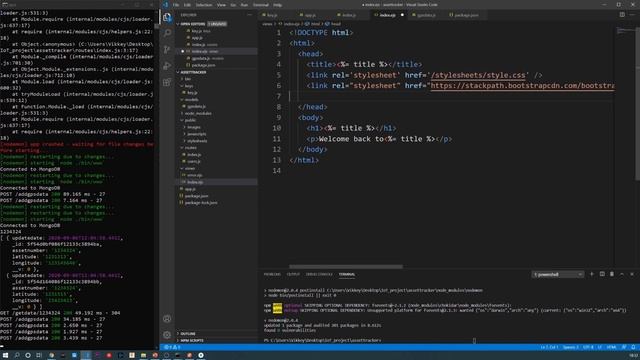
Task: Switch to the OUTPUT panel tab
Action: (x=293, y=274)
